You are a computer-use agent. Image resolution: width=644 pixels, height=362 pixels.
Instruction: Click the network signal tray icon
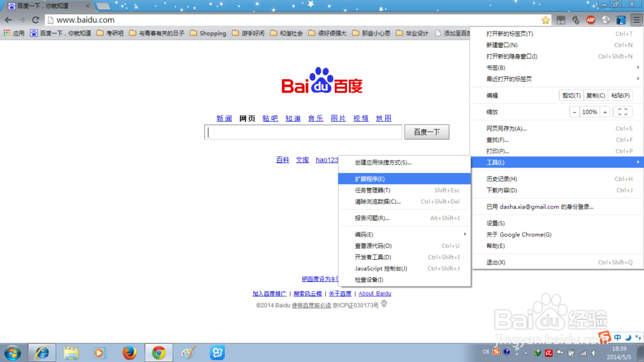583,353
